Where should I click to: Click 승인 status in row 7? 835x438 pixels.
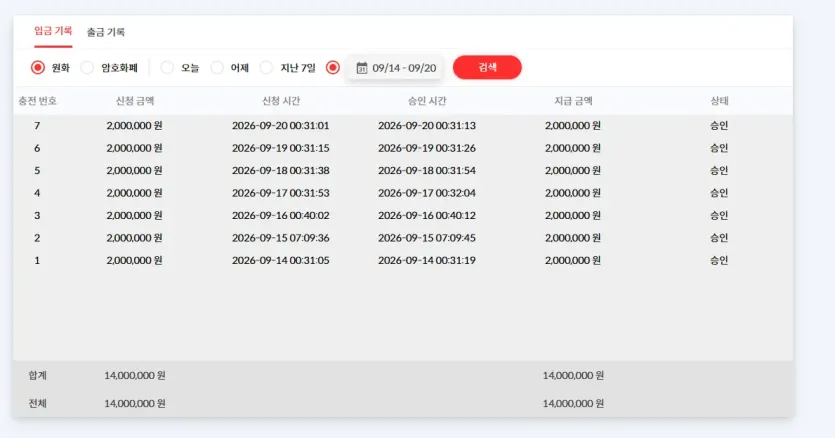click(719, 126)
